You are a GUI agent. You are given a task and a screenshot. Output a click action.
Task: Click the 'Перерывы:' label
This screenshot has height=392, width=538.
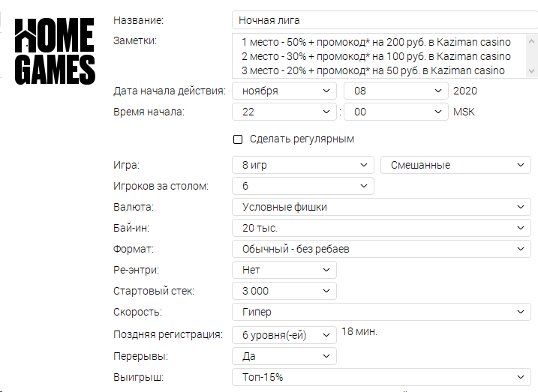pyautogui.click(x=140, y=356)
